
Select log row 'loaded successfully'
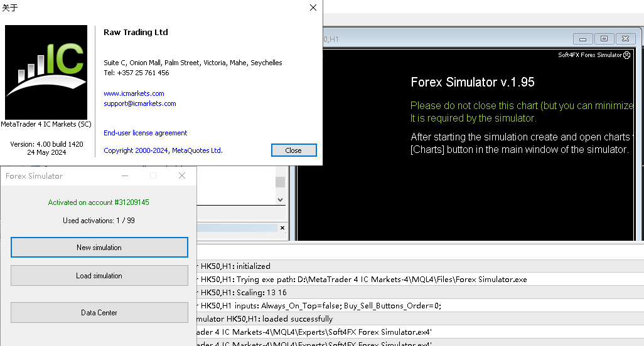click(420, 318)
